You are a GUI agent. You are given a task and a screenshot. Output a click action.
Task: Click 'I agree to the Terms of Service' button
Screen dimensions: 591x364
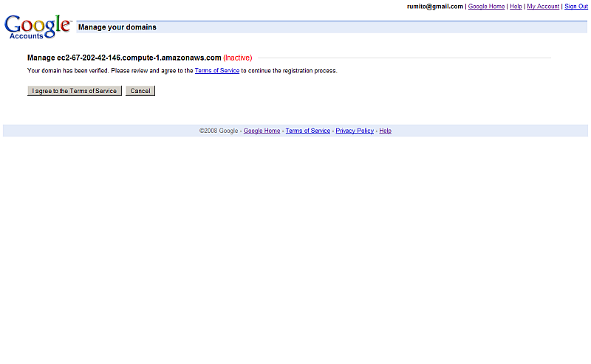coord(75,91)
